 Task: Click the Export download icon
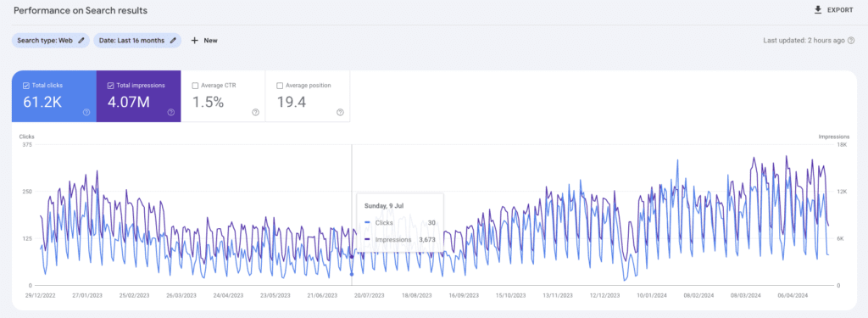818,10
